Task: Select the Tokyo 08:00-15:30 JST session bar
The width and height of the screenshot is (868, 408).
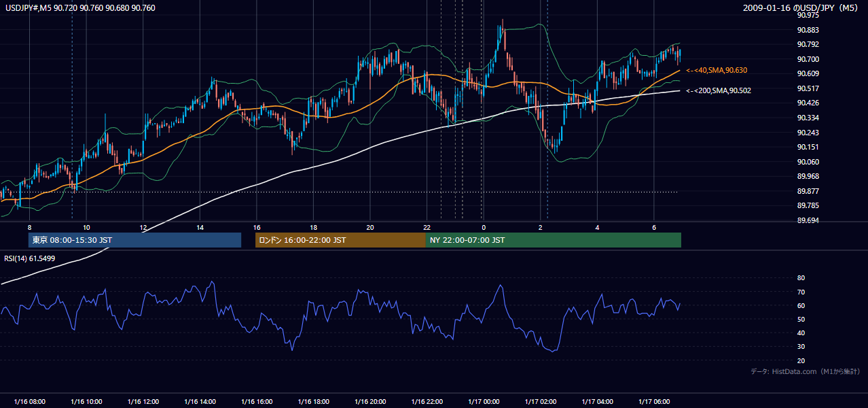Action: [134, 240]
